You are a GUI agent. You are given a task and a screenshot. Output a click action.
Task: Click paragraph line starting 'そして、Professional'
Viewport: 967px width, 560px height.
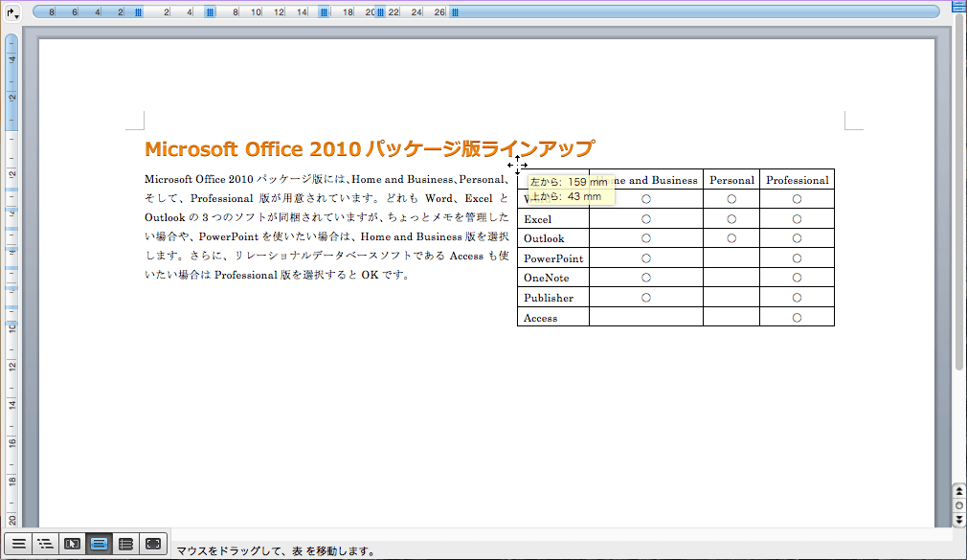pos(326,198)
